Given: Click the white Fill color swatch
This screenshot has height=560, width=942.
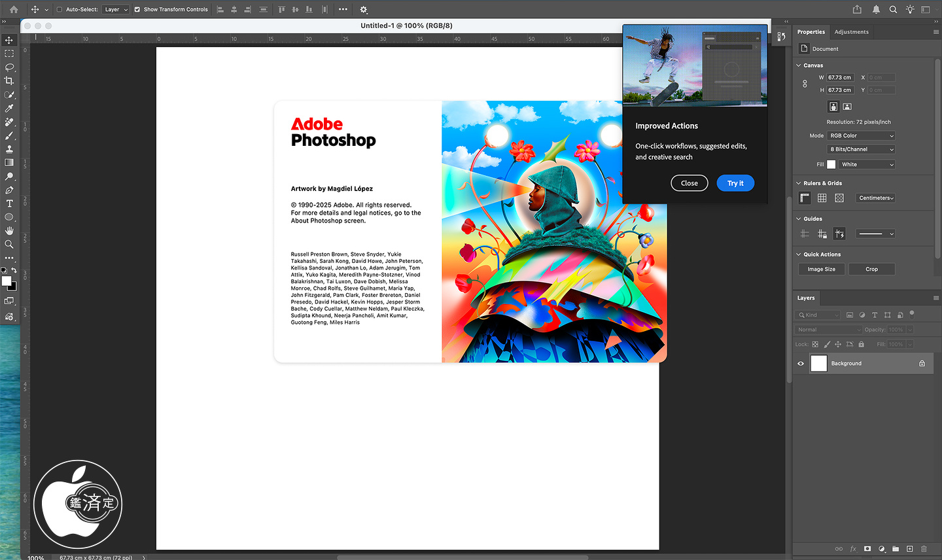Looking at the screenshot, I should tap(831, 165).
